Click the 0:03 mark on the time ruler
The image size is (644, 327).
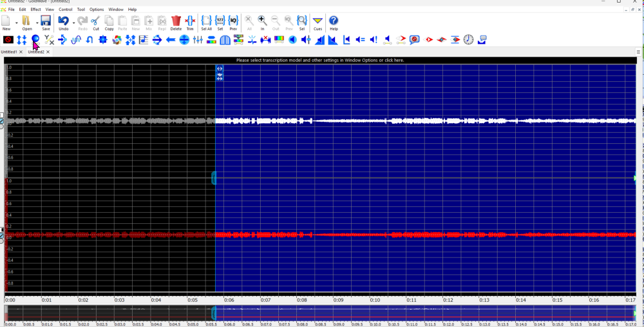(120, 301)
